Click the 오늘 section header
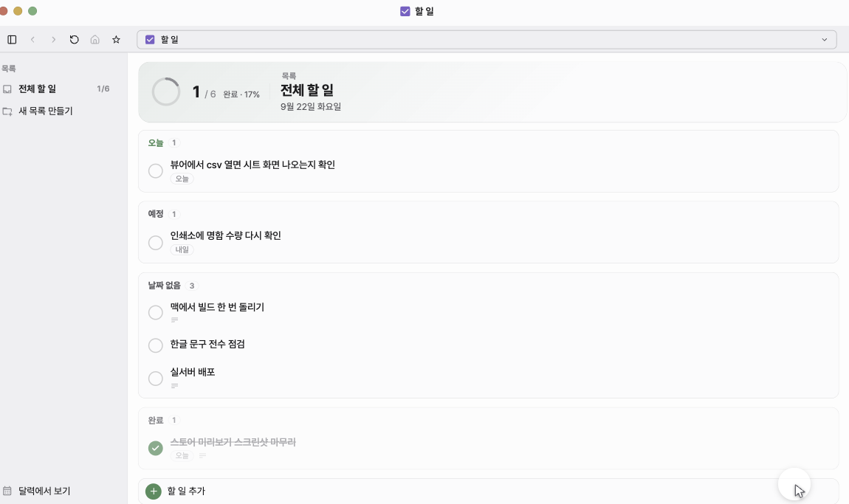849x504 pixels. tap(155, 143)
